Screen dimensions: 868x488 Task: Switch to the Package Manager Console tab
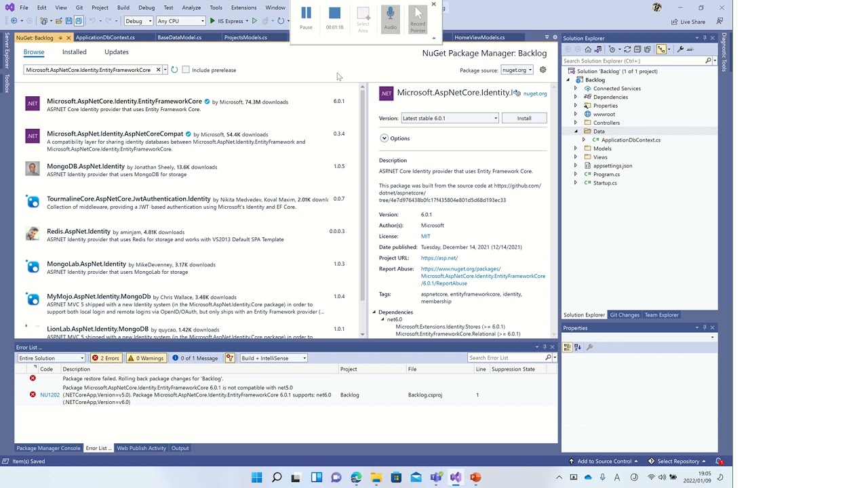[x=48, y=448]
